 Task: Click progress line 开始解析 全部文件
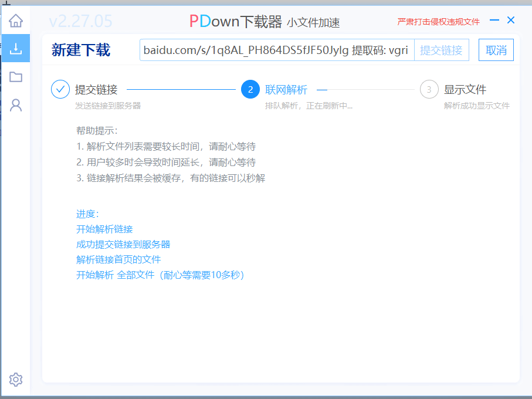(160, 275)
